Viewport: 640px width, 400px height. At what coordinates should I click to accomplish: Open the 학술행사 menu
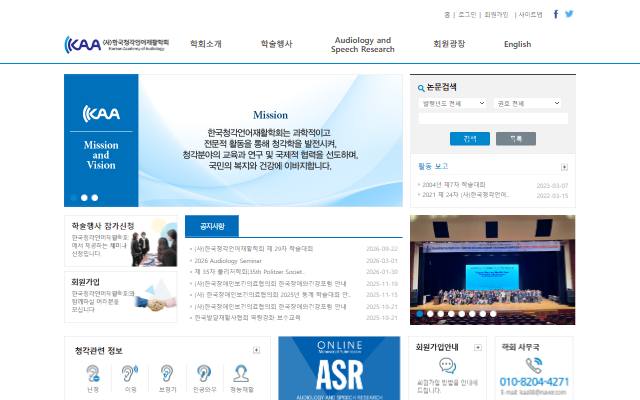tap(277, 44)
